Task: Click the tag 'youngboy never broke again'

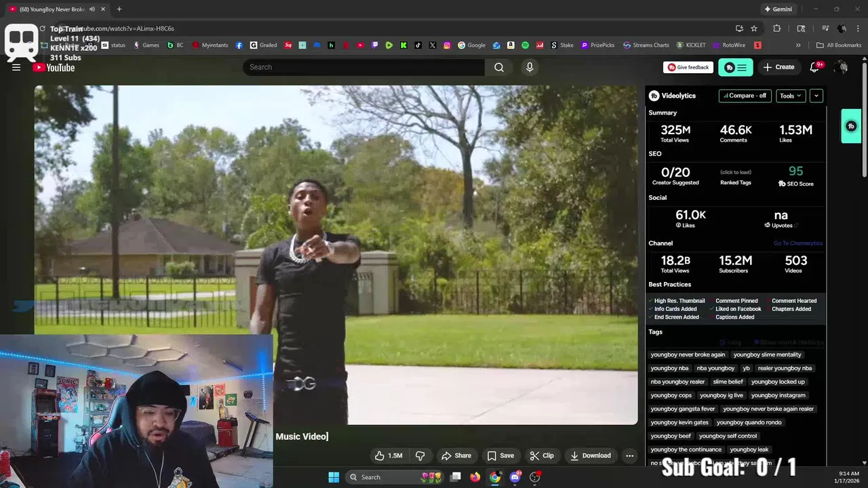Action: pyautogui.click(x=688, y=354)
